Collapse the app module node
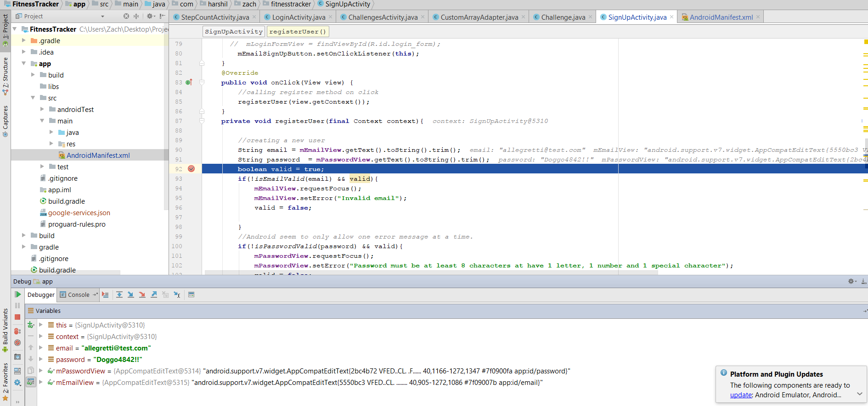868x406 pixels. tap(24, 63)
